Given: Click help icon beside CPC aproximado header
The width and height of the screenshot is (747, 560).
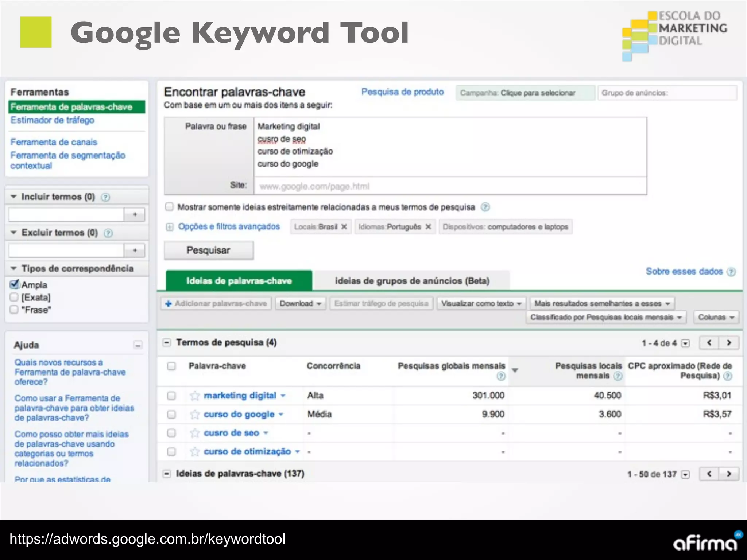Looking at the screenshot, I should (x=727, y=376).
